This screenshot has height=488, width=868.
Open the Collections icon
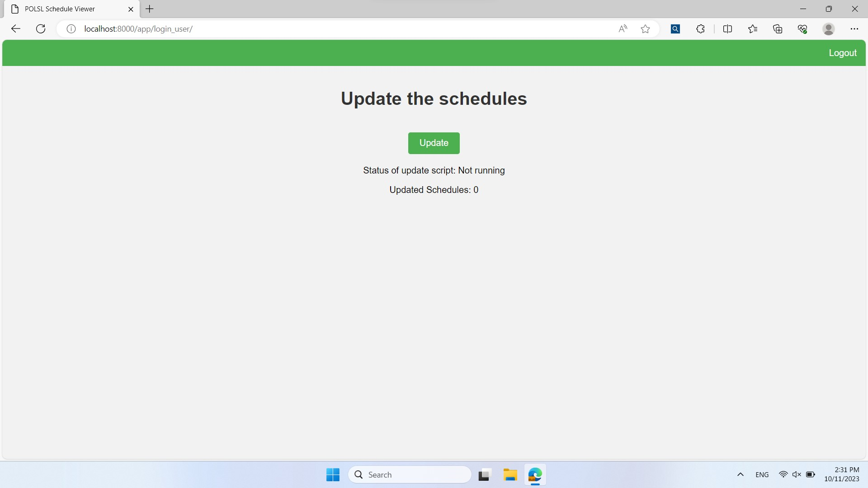[x=778, y=28]
